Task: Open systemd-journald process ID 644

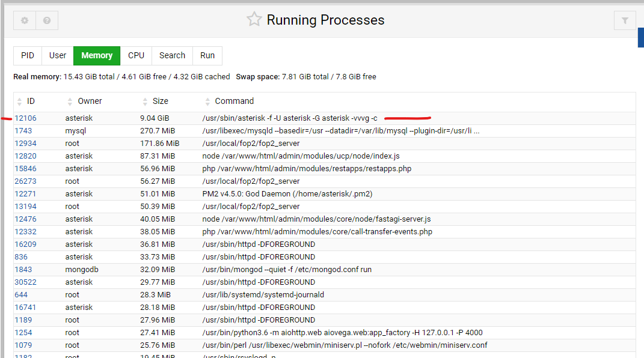Action: point(21,295)
